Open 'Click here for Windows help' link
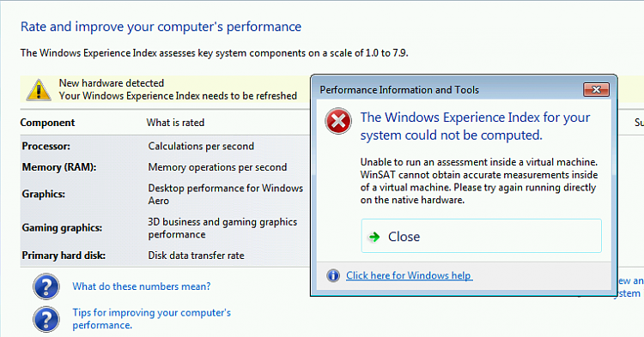 (x=409, y=275)
